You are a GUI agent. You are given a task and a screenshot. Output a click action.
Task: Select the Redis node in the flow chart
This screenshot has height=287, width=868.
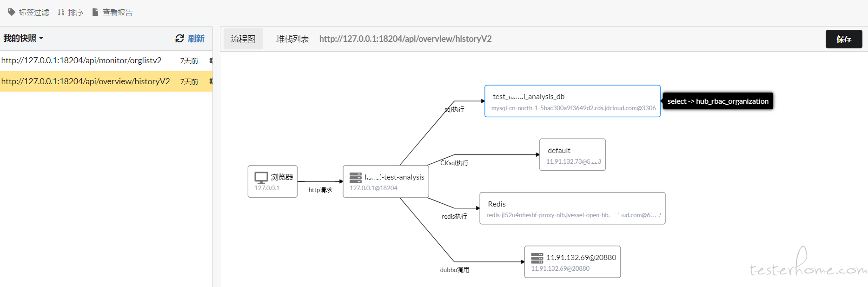572,208
